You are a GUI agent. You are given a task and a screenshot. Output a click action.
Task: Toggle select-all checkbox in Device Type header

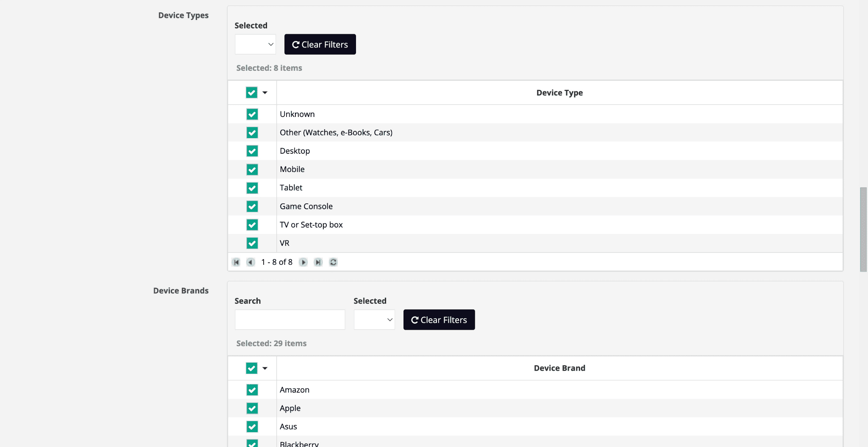click(252, 93)
